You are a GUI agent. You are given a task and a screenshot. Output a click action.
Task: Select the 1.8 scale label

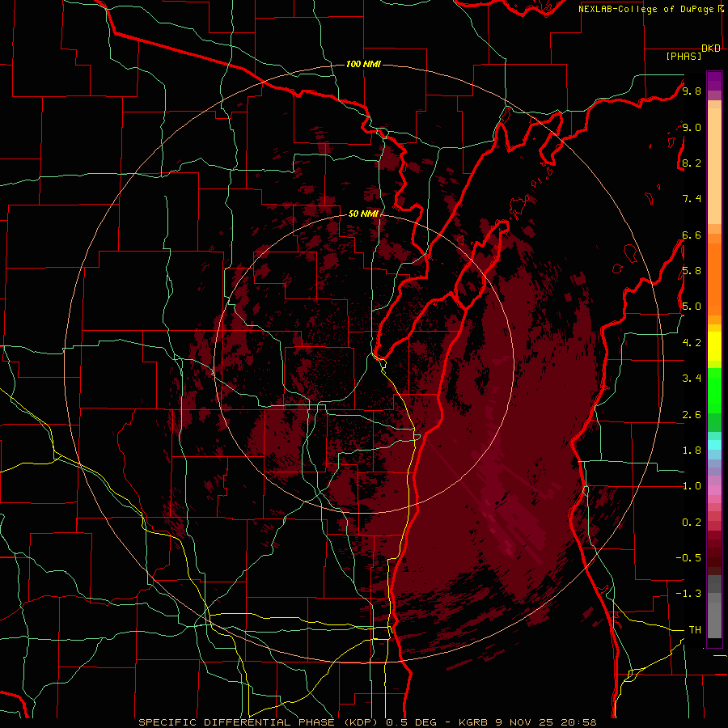(692, 451)
